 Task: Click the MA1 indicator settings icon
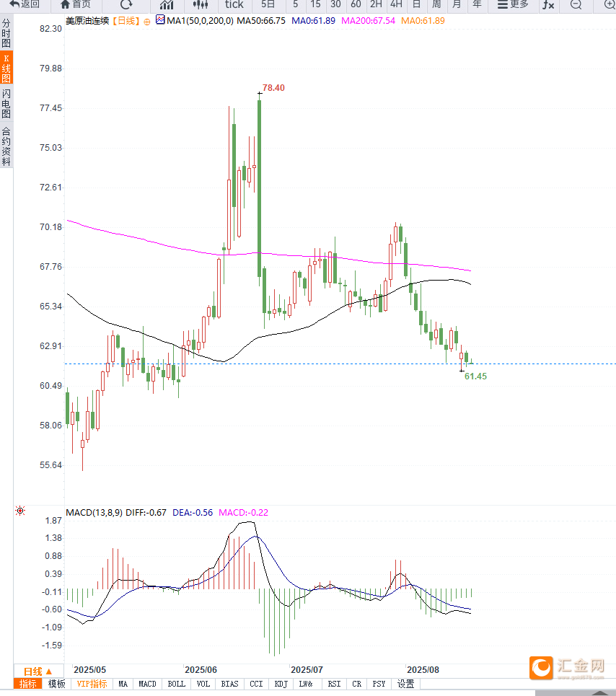160,20
